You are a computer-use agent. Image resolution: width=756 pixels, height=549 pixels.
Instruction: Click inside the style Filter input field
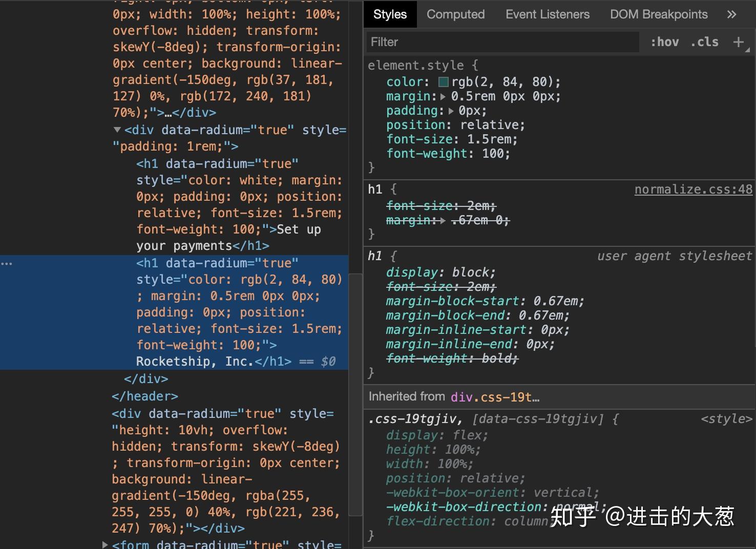[502, 42]
